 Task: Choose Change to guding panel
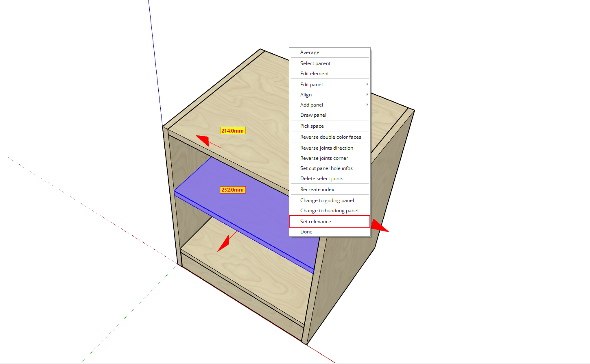click(x=327, y=201)
